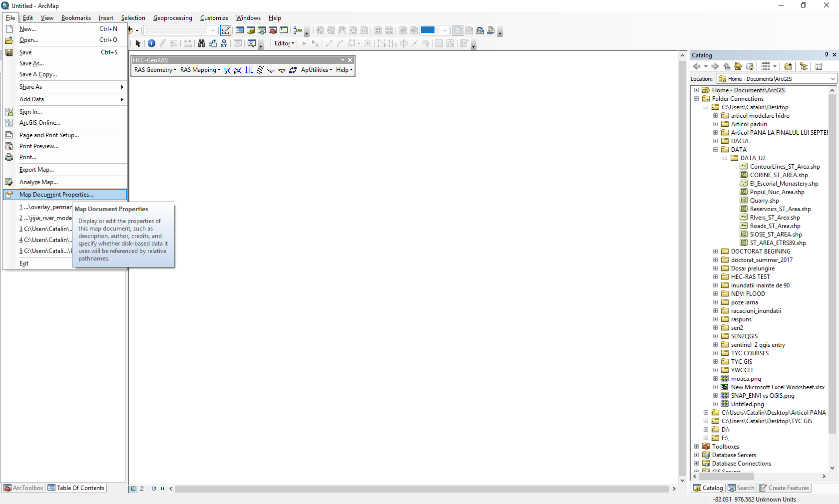The image size is (839, 504).
Task: Collapse the DATA_U2 folder
Action: pyautogui.click(x=725, y=158)
